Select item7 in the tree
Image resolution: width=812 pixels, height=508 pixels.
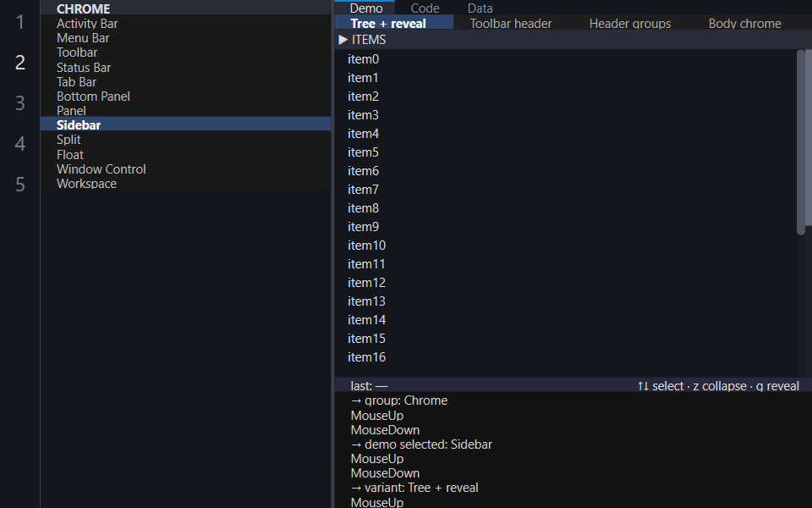click(566, 190)
